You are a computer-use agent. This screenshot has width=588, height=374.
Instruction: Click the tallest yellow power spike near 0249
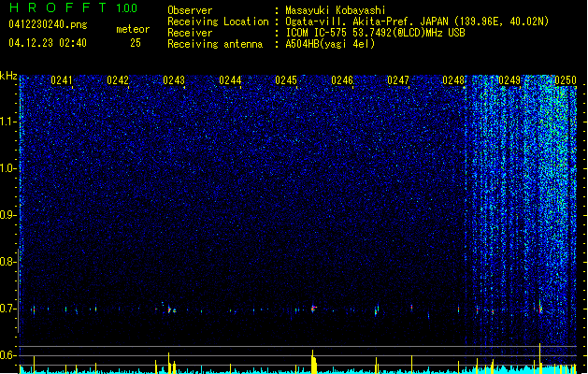(539, 358)
